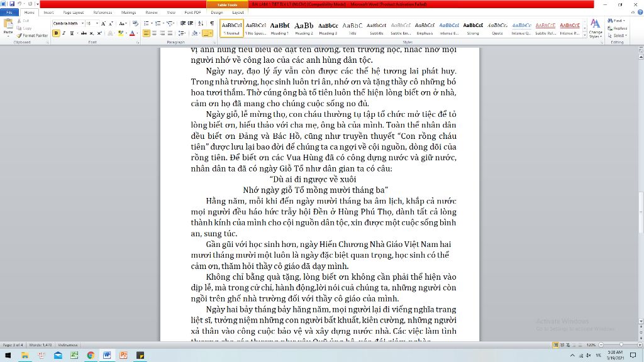Viewport: 644px width, 362px height.
Task: Click the word count in status bar
Action: coord(40,345)
